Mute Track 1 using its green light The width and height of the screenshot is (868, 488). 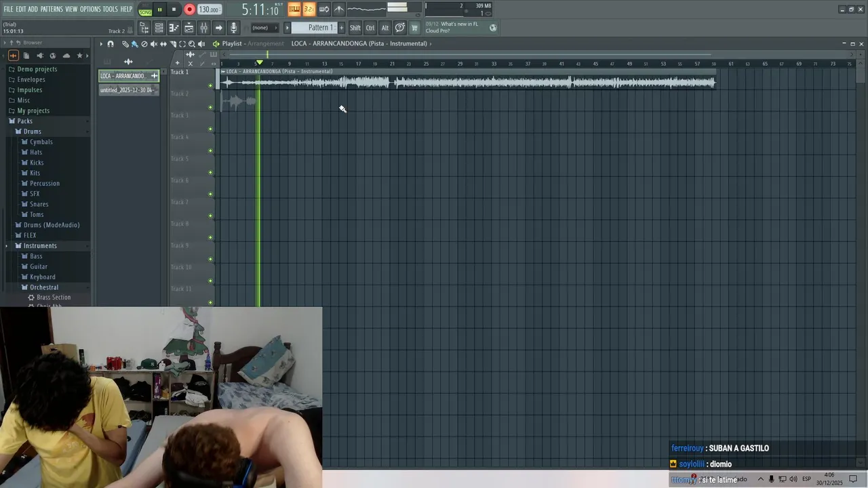coord(210,85)
